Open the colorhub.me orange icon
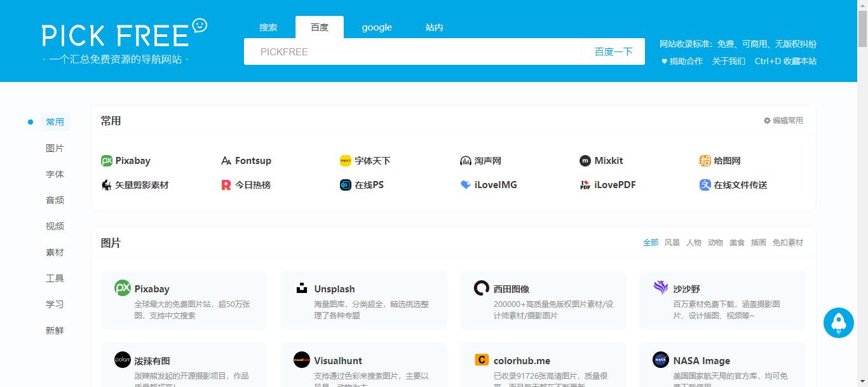The image size is (868, 387). [482, 360]
